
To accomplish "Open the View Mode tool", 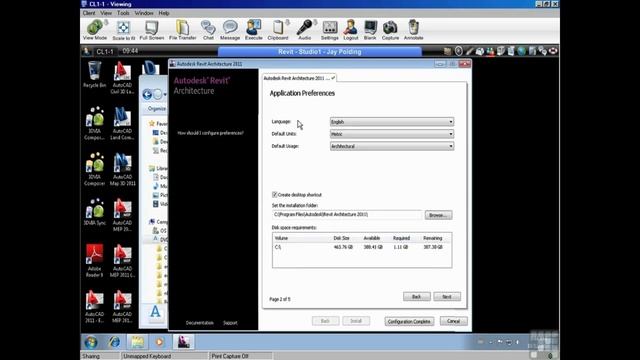I will pos(95,30).
